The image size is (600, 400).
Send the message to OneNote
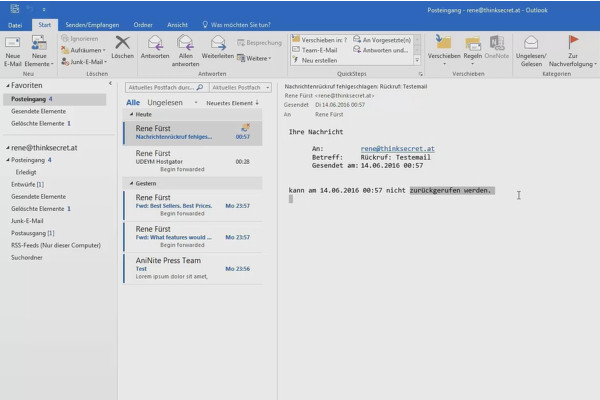click(x=497, y=47)
